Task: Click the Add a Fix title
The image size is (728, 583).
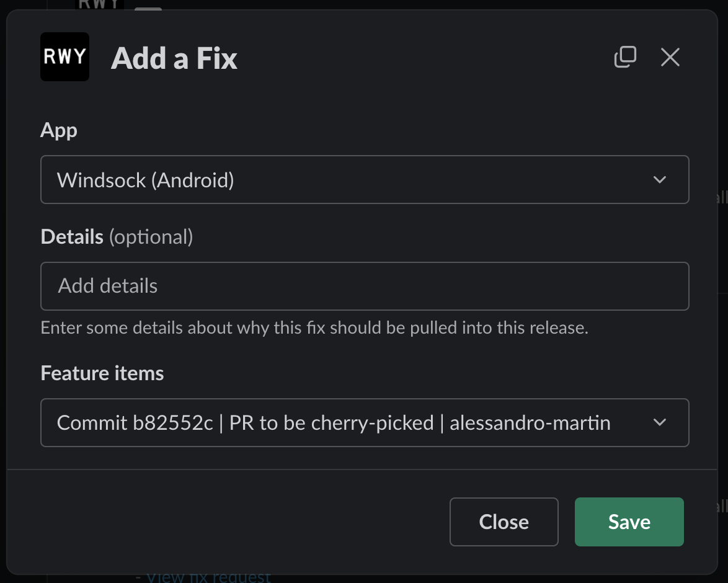Action: click(x=174, y=59)
